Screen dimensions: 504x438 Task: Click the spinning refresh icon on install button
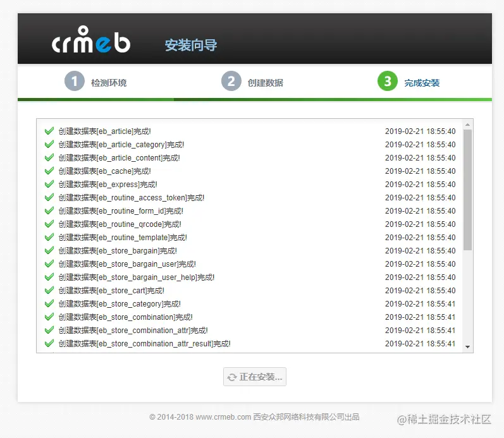pyautogui.click(x=231, y=377)
